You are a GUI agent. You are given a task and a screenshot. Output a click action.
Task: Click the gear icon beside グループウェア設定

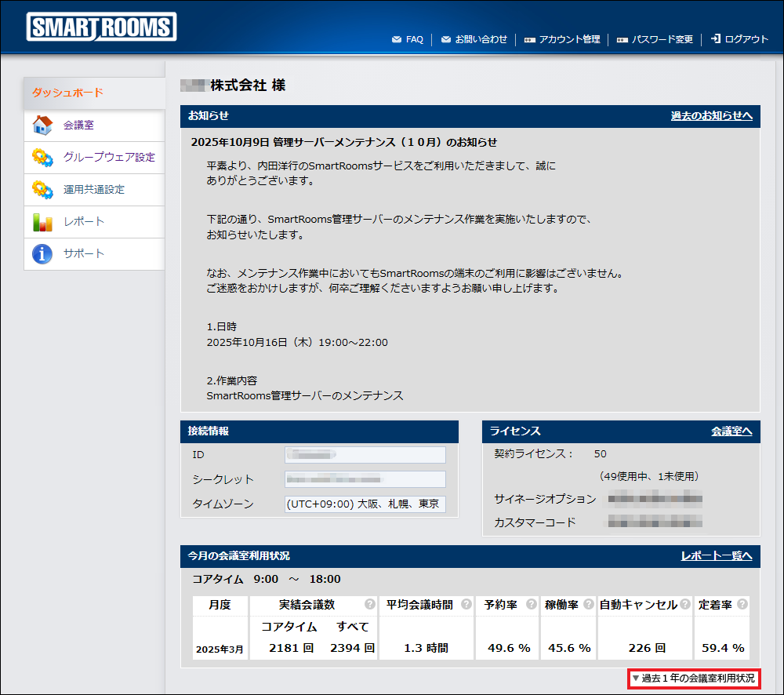pos(42,158)
